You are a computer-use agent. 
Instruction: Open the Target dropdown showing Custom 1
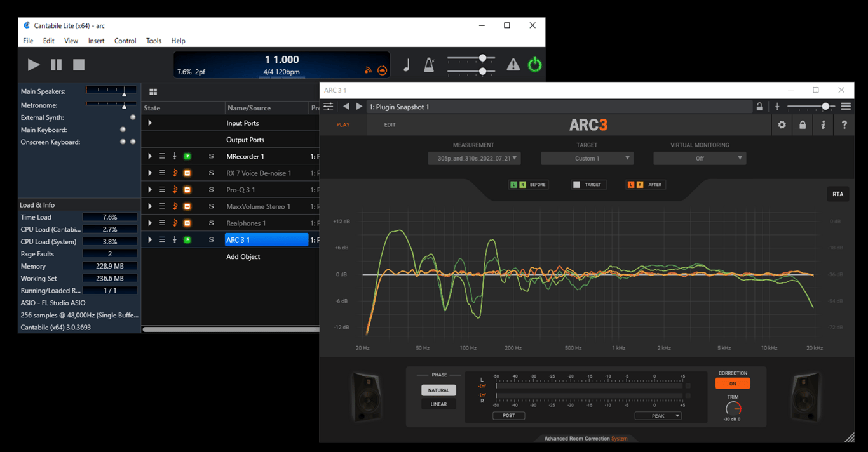[587, 159]
